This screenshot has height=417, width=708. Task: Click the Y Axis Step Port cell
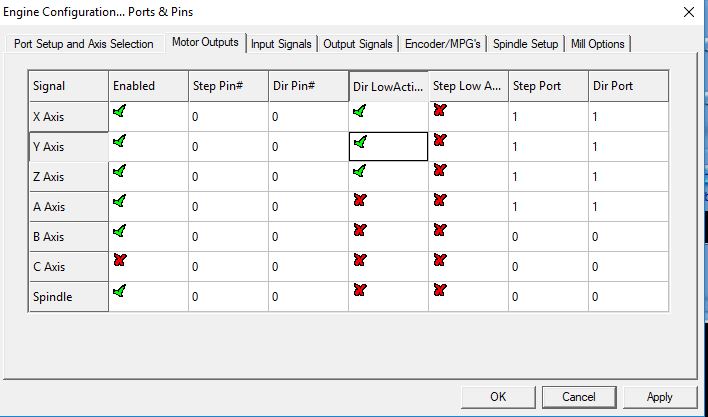[547, 147]
